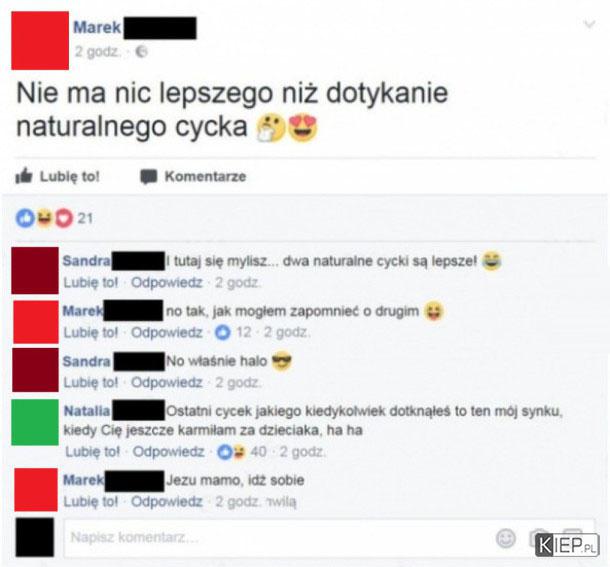This screenshot has width=610, height=567.
Task: Click the public audience globe icon under Marek
Action: (141, 51)
